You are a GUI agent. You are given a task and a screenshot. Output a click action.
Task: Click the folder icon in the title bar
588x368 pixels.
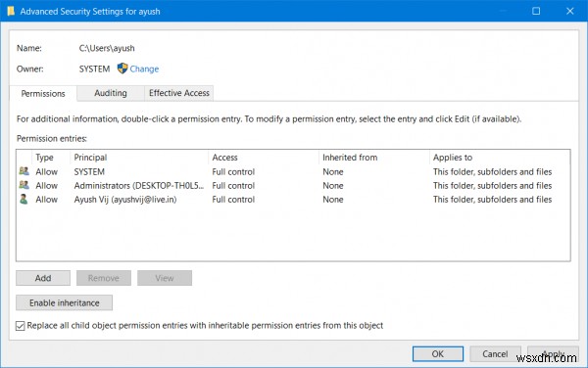coord(11,11)
